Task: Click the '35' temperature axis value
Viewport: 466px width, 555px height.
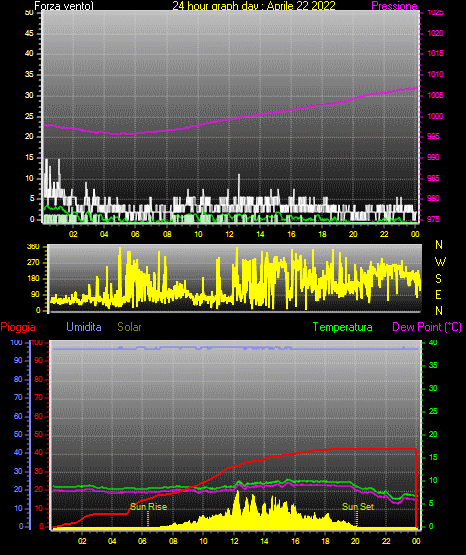Action: point(433,365)
